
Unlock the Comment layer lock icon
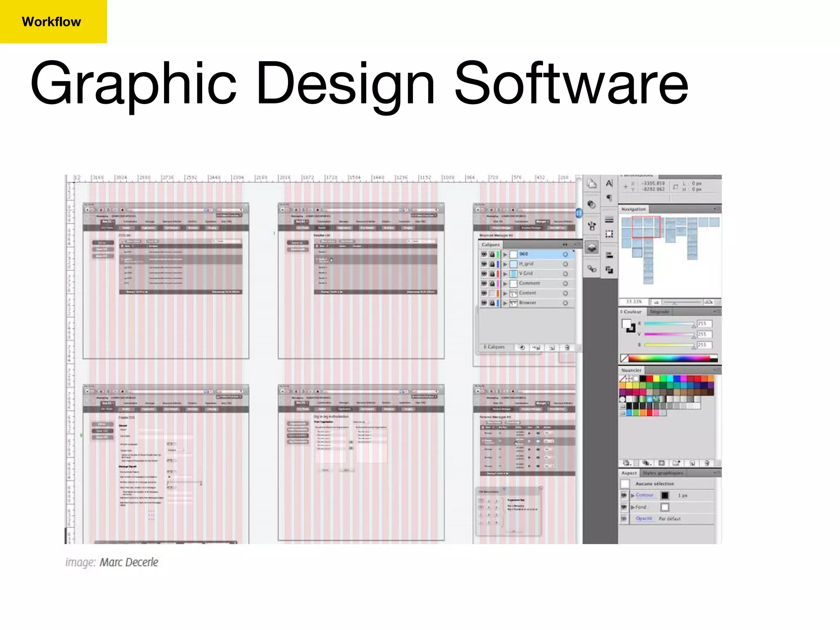point(492,283)
